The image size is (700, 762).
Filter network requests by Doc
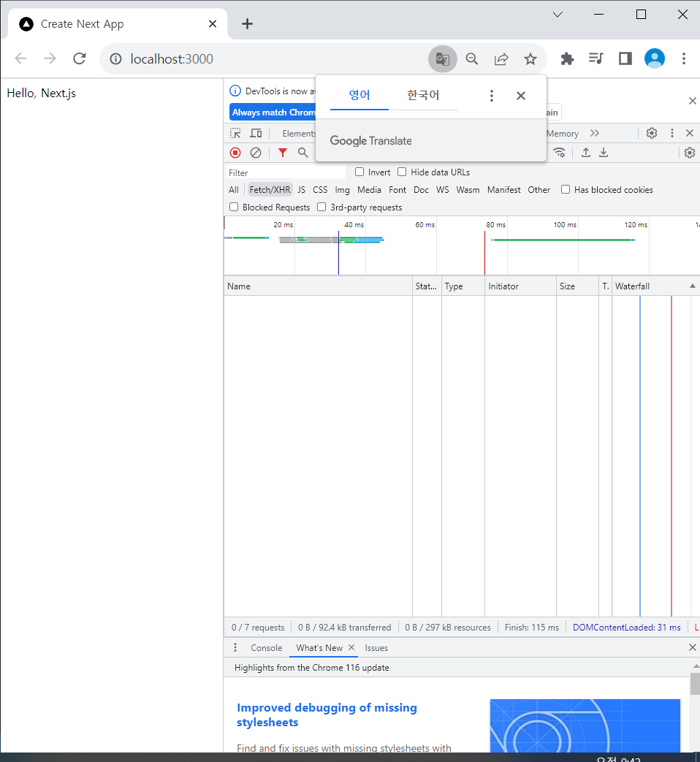(421, 189)
